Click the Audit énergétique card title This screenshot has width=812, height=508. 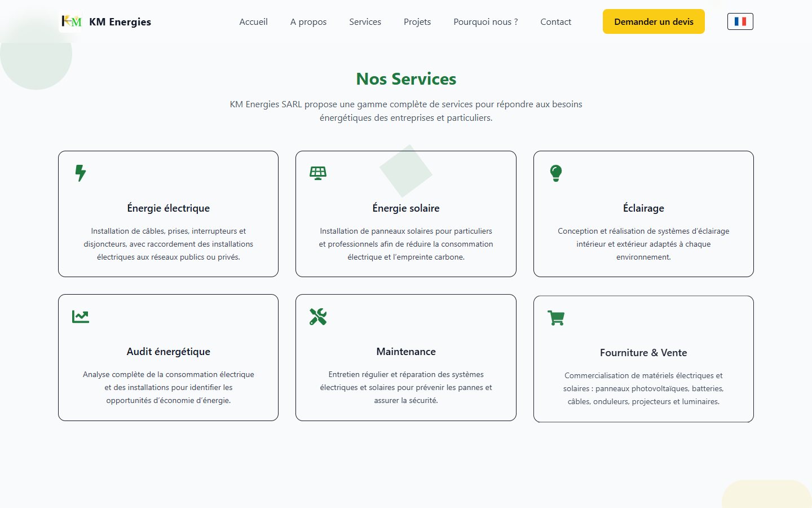point(168,351)
